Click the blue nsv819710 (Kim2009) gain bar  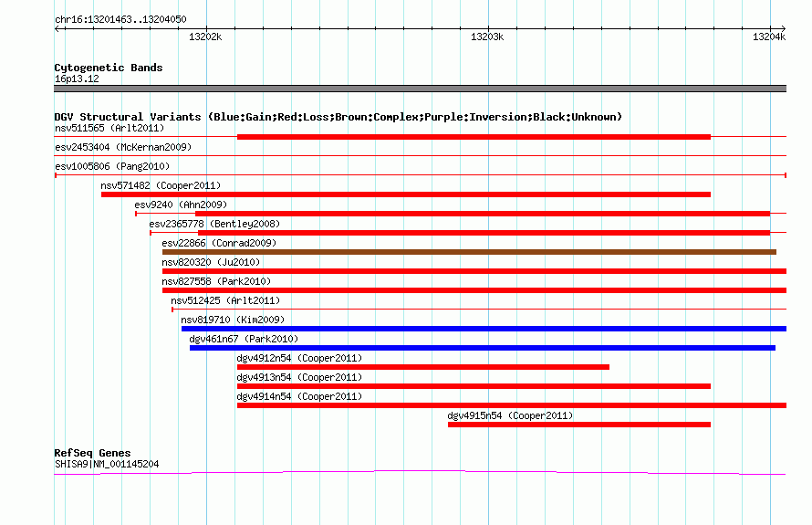[x=484, y=329]
